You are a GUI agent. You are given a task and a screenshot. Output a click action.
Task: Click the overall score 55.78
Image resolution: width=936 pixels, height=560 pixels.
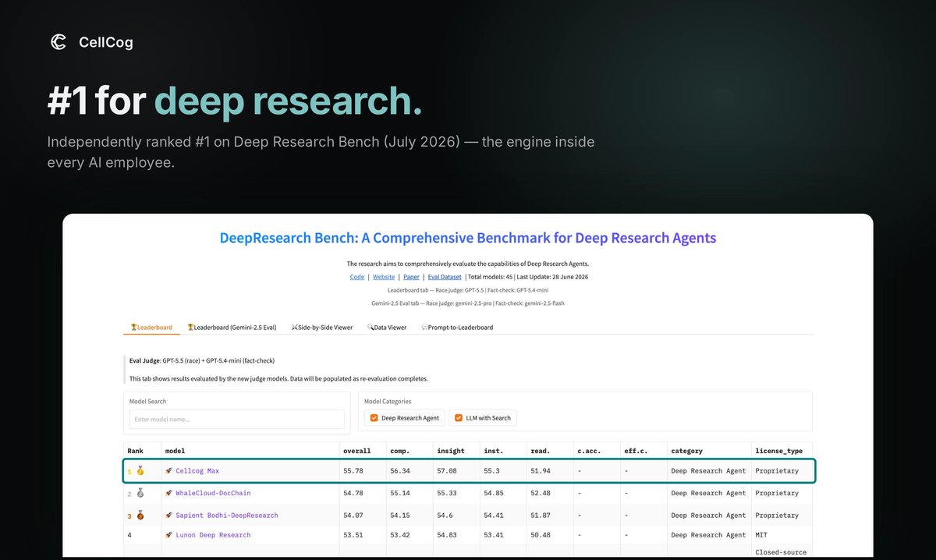pos(353,471)
